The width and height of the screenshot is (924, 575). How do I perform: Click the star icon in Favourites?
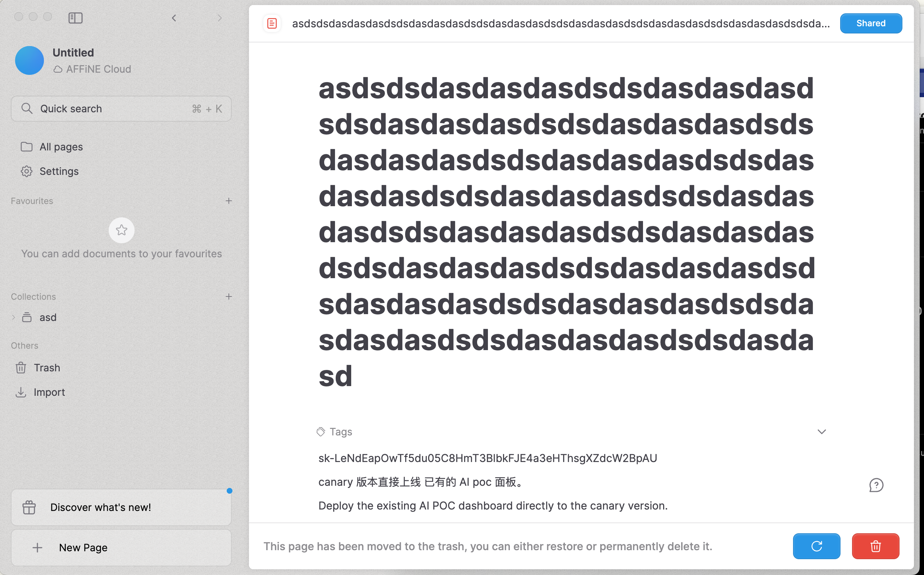121,230
